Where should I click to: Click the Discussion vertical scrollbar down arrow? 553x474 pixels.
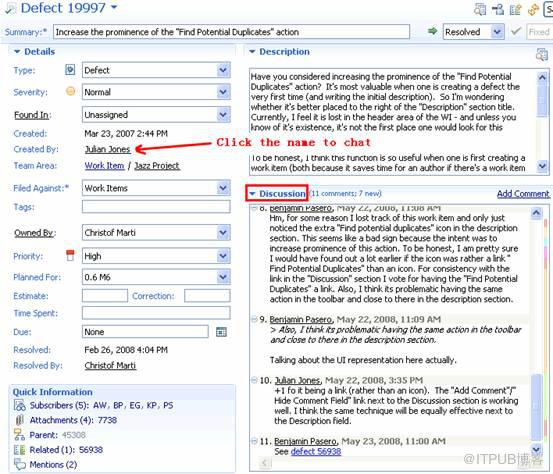click(x=536, y=449)
